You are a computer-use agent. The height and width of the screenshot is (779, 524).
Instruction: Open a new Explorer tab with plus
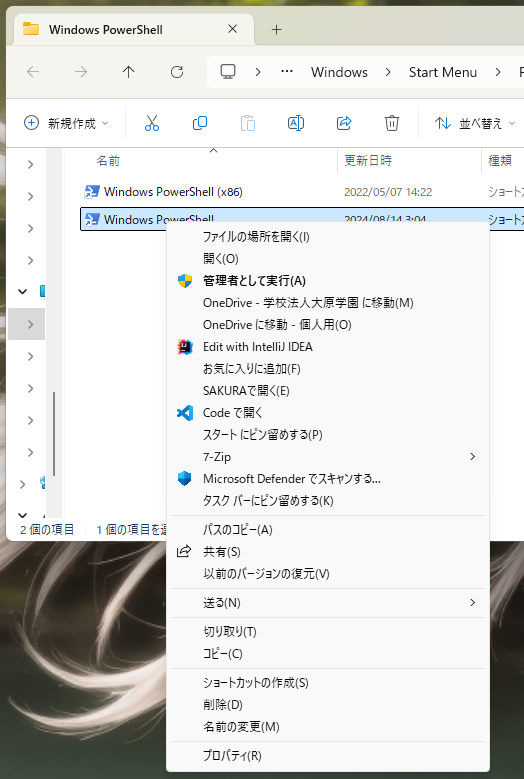pos(277,30)
